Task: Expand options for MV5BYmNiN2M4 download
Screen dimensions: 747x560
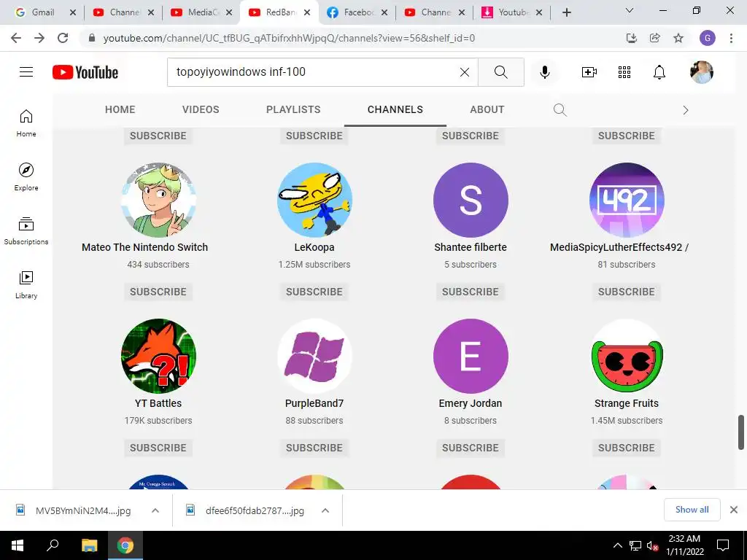Action: [x=155, y=510]
